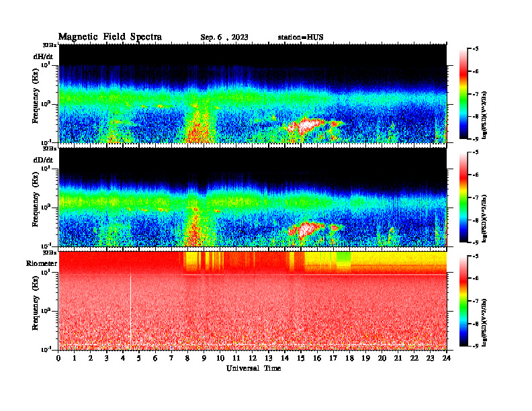This screenshot has width=532, height=411.
Task: Click the "32Hz" label atop the Riometer panel
Action: [x=50, y=253]
